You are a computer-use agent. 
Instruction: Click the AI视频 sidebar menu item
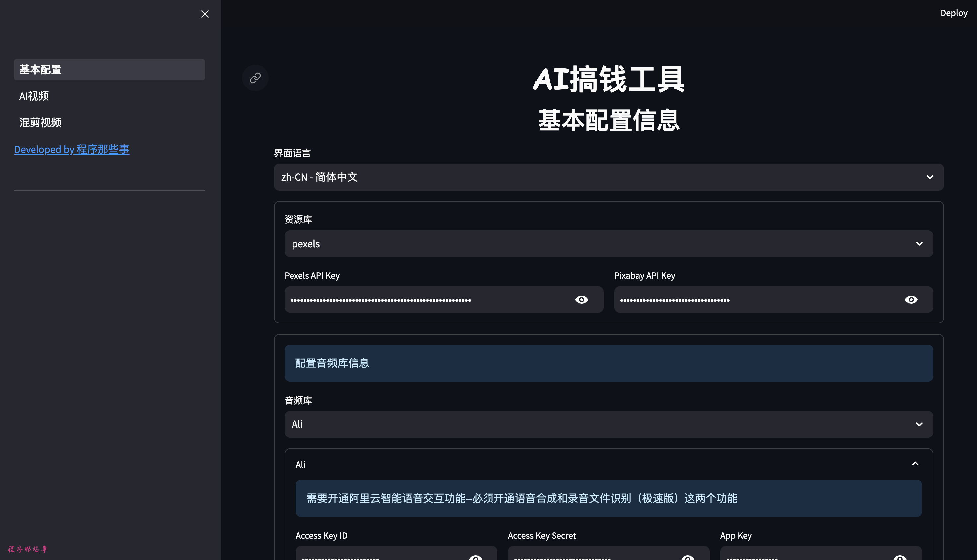(x=33, y=96)
